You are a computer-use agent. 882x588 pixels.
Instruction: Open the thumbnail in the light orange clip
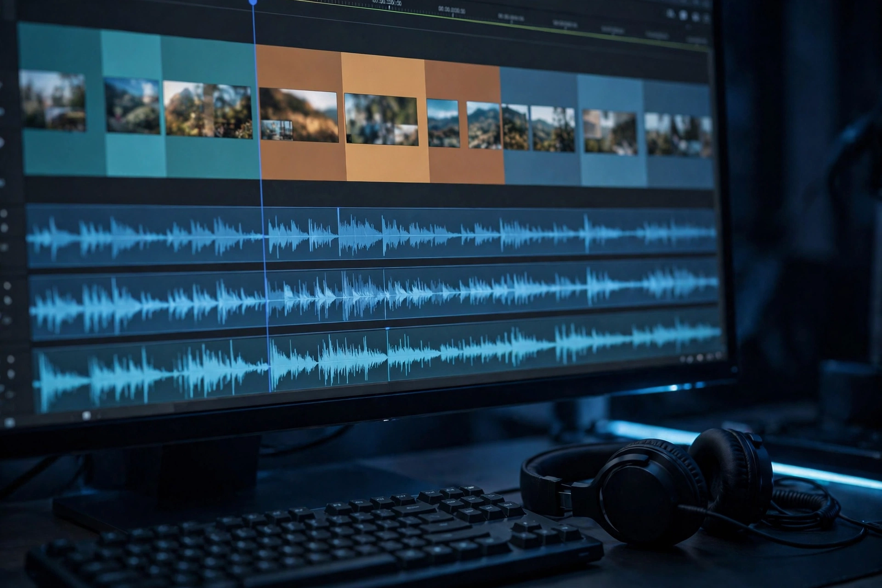(x=381, y=119)
